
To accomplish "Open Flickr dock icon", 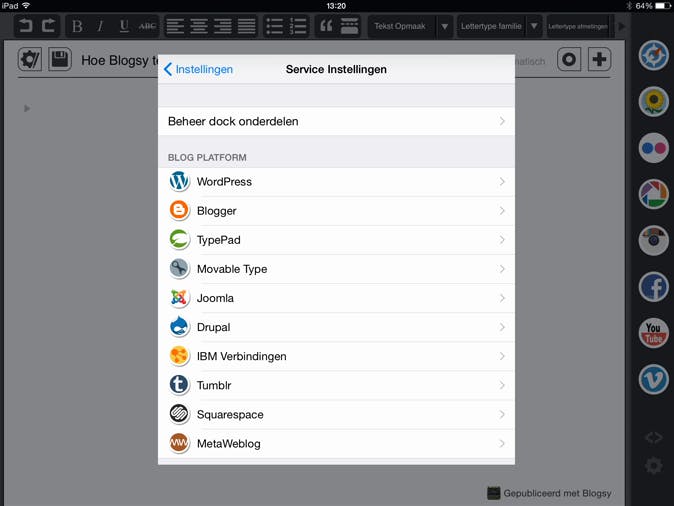I will coord(653,148).
